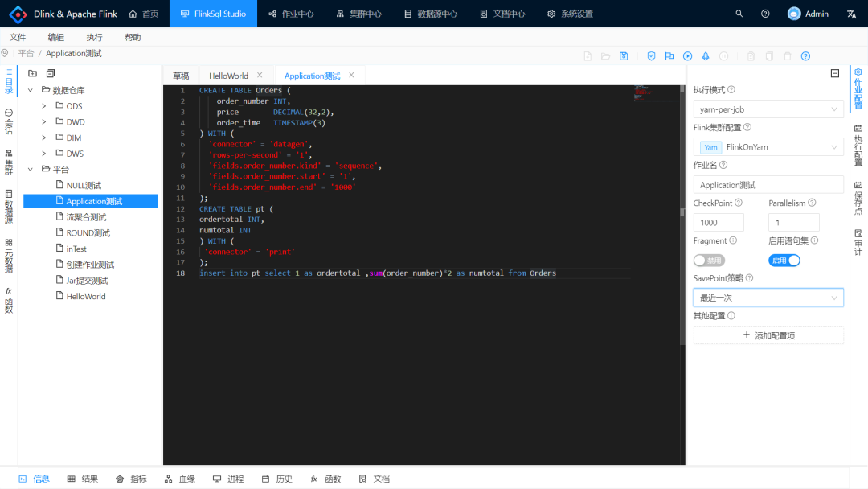The height and width of the screenshot is (489, 868).
Task: Click the CheckPoint input field
Action: (x=719, y=223)
